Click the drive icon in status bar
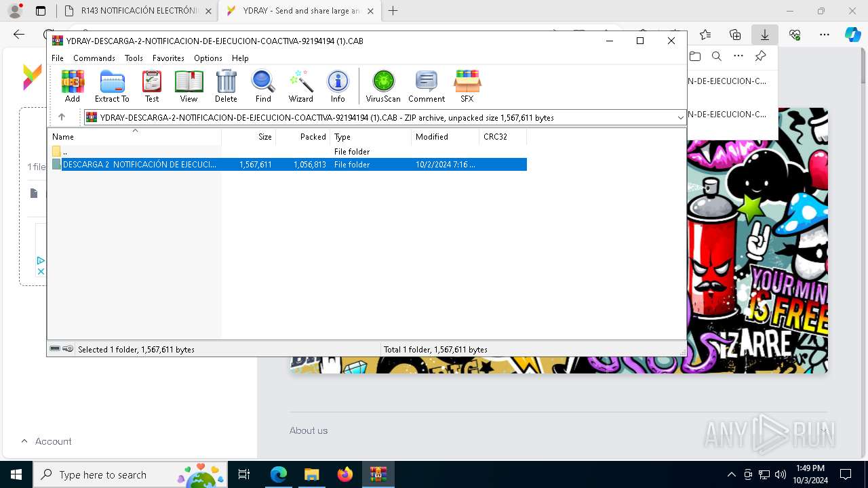Screen dimensions: 868x488 (x=55, y=349)
